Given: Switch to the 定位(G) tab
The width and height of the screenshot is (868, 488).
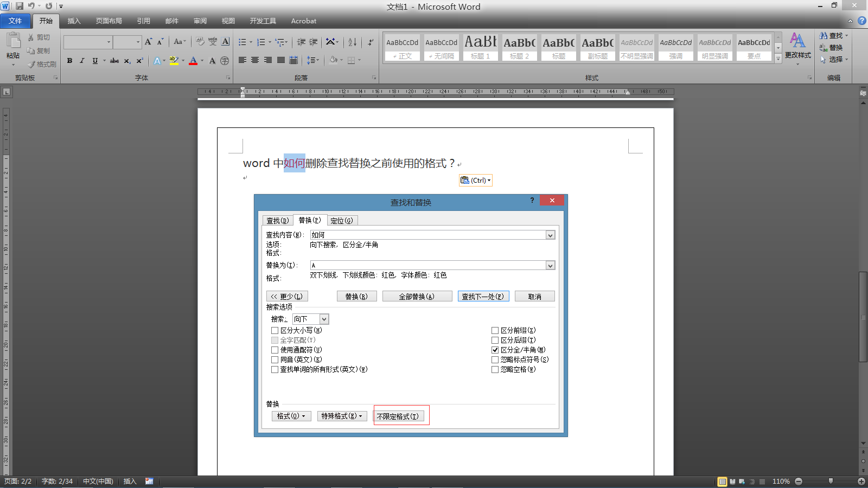Looking at the screenshot, I should coord(342,221).
